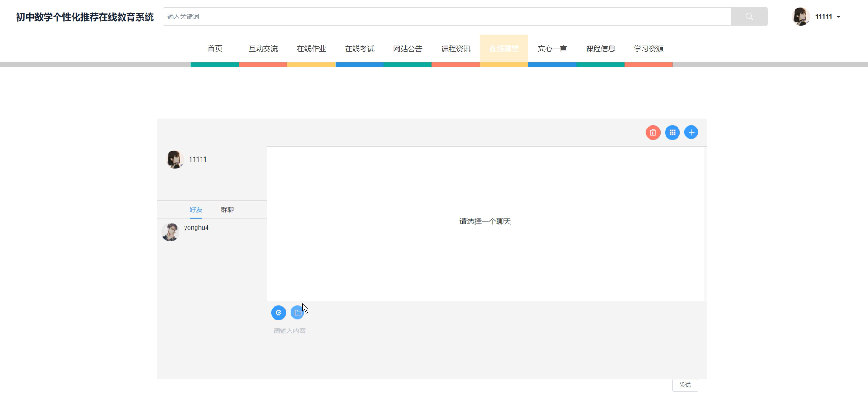Open the 11111 avatar in top right

(801, 17)
